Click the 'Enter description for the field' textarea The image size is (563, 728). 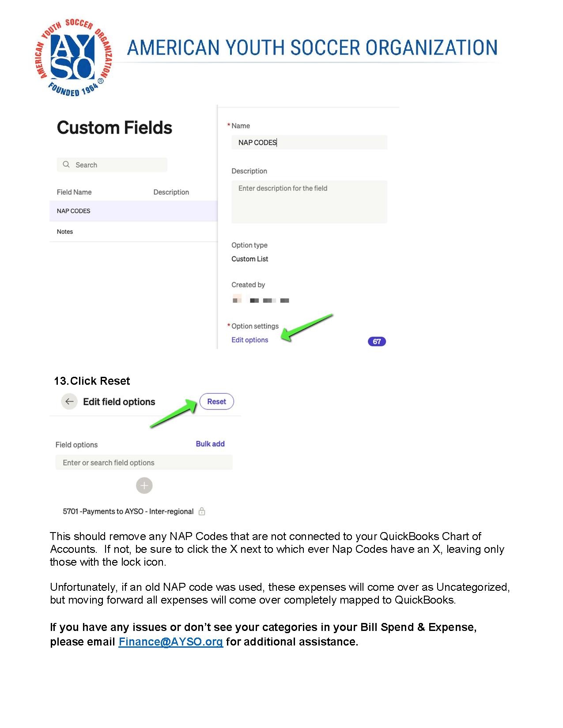click(x=309, y=202)
